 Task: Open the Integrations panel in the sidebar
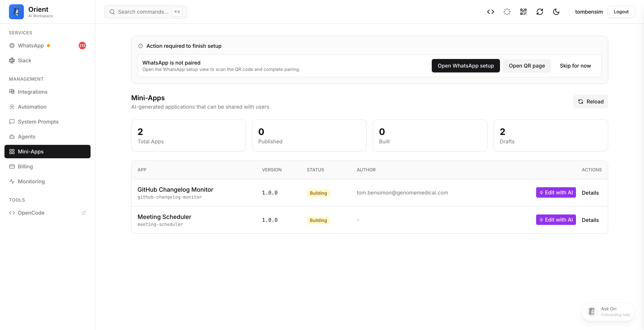pos(32,92)
